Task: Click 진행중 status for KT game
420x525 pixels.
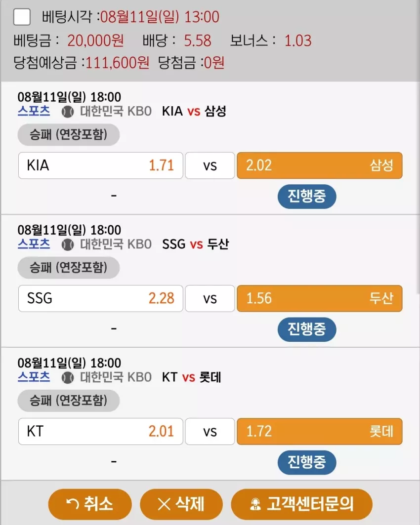Action: click(x=307, y=462)
